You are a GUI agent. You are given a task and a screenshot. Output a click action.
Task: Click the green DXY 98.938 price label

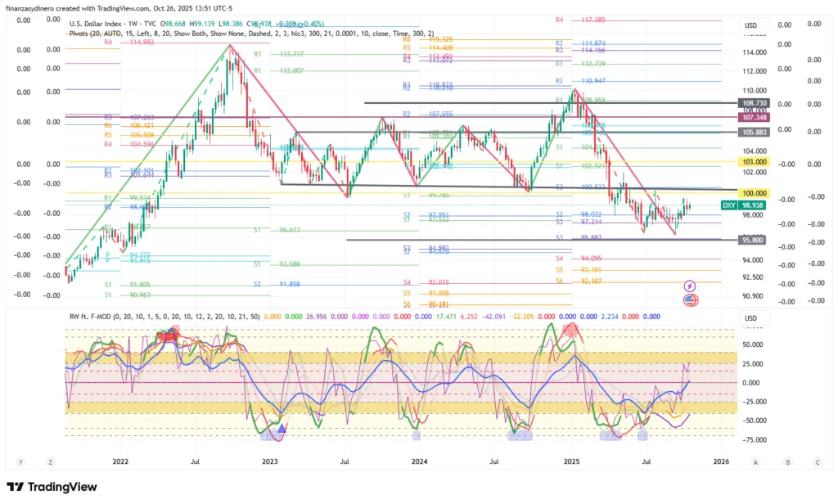click(x=742, y=205)
